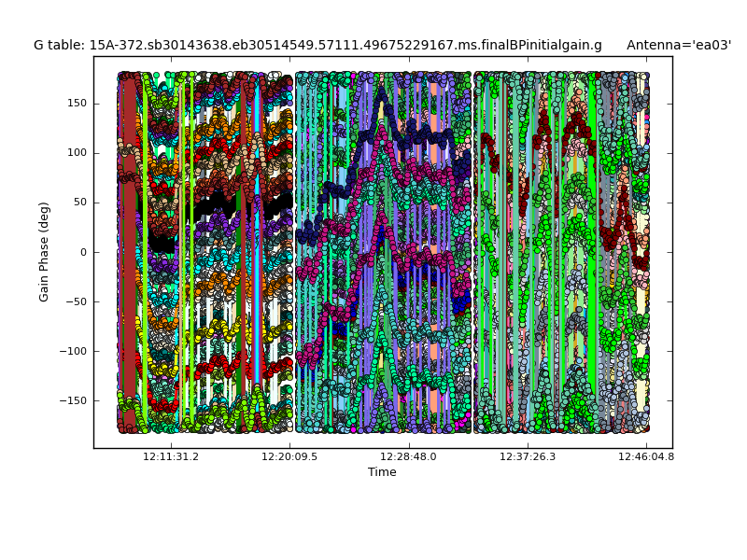Click the -50 y-axis tick label
Screen dimensions: 747x560
pyautogui.click(x=77, y=301)
